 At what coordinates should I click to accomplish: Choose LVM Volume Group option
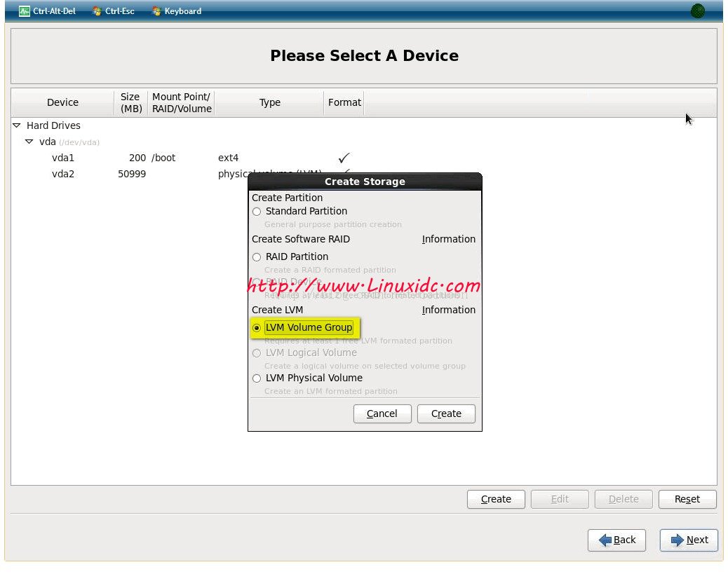pos(257,328)
